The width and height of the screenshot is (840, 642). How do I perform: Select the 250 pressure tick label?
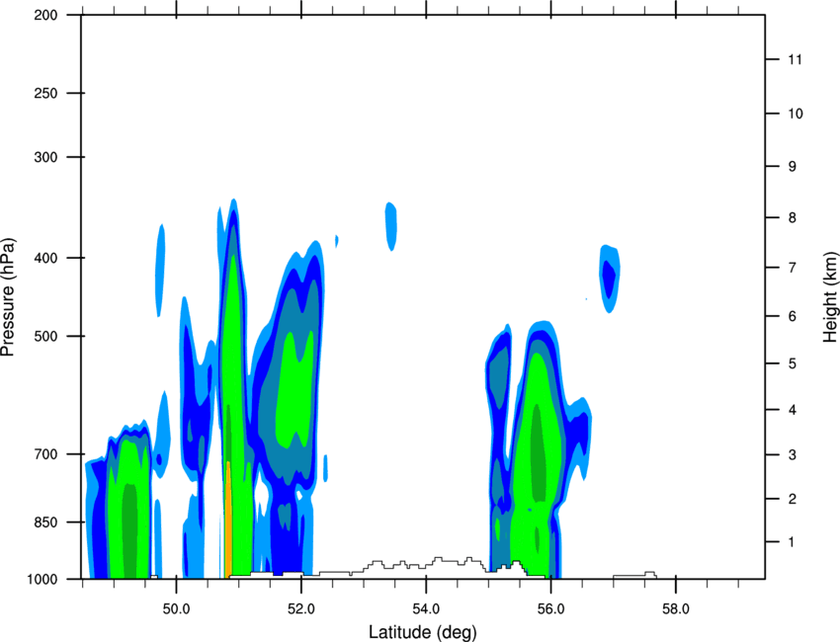click(46, 93)
